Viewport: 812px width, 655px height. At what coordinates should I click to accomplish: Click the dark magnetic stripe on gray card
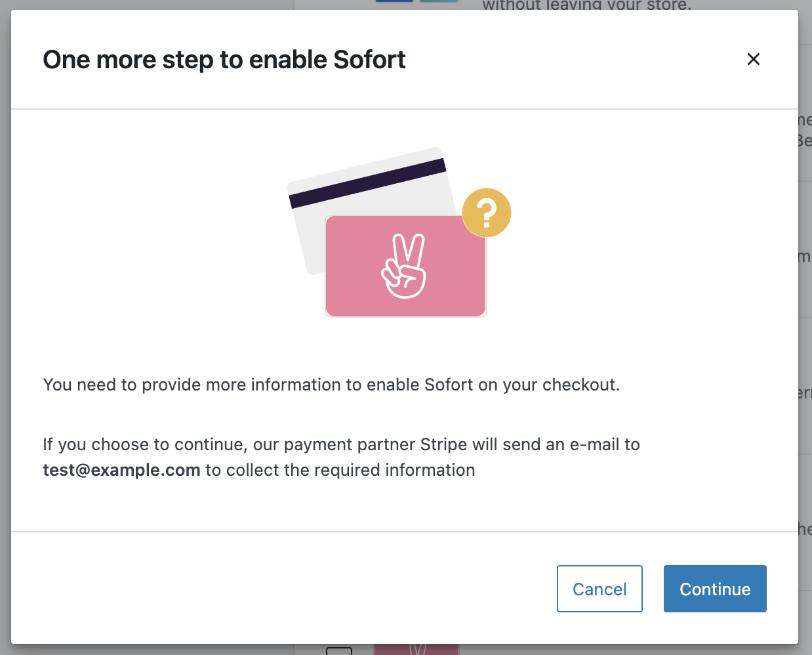[367, 183]
